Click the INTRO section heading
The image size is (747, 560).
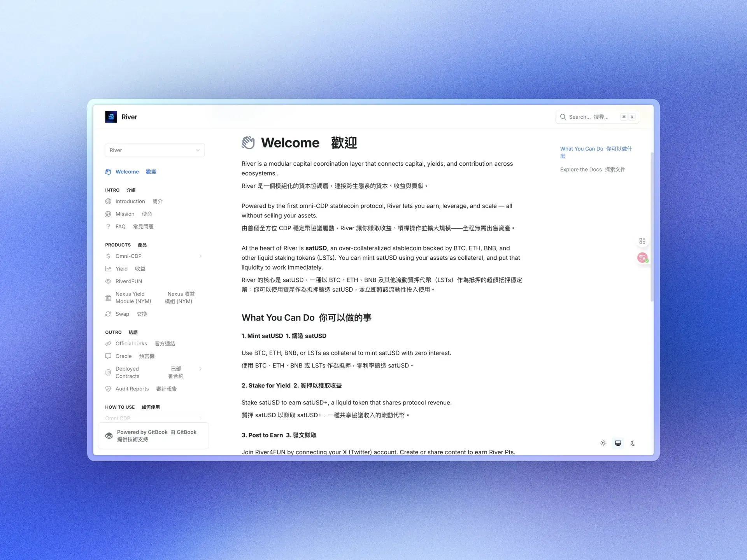click(x=120, y=190)
